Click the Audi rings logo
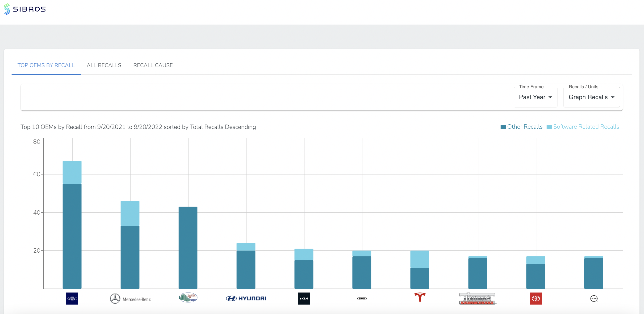The width and height of the screenshot is (644, 314). 362,298
